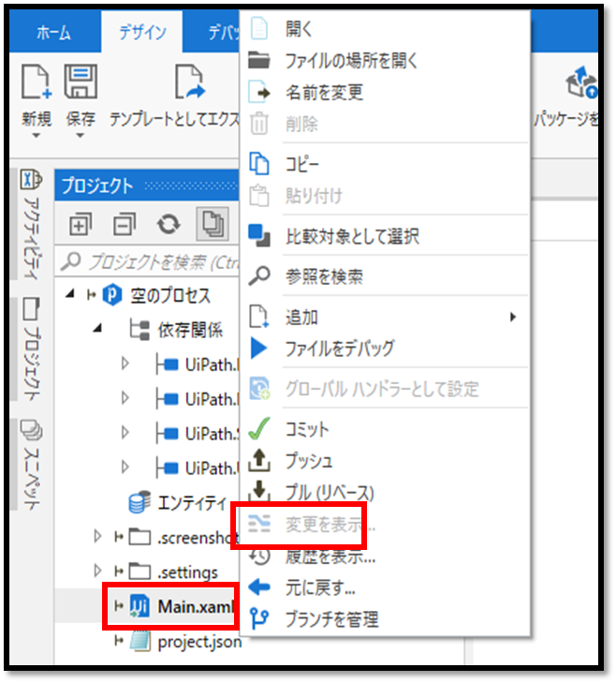
Task: Select project.json in the tree
Action: pyautogui.click(x=198, y=642)
